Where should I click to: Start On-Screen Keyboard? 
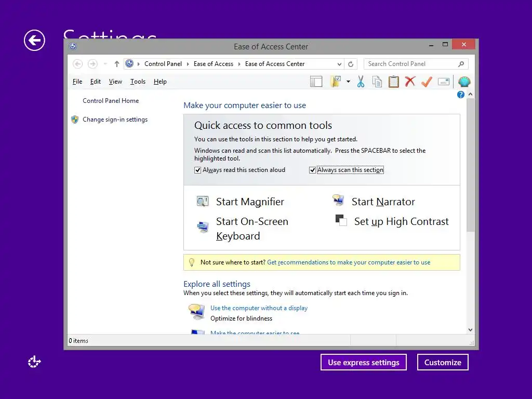pos(252,229)
